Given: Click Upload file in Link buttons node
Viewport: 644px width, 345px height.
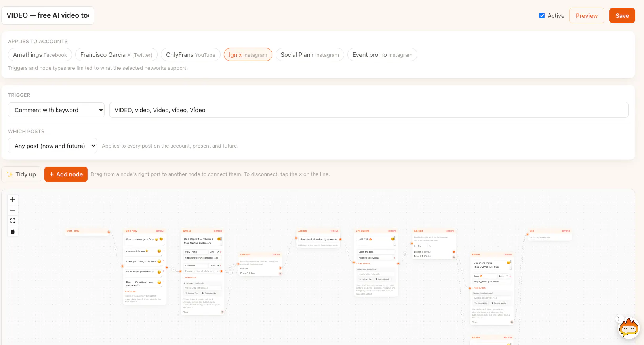Looking at the screenshot, I should point(365,279).
